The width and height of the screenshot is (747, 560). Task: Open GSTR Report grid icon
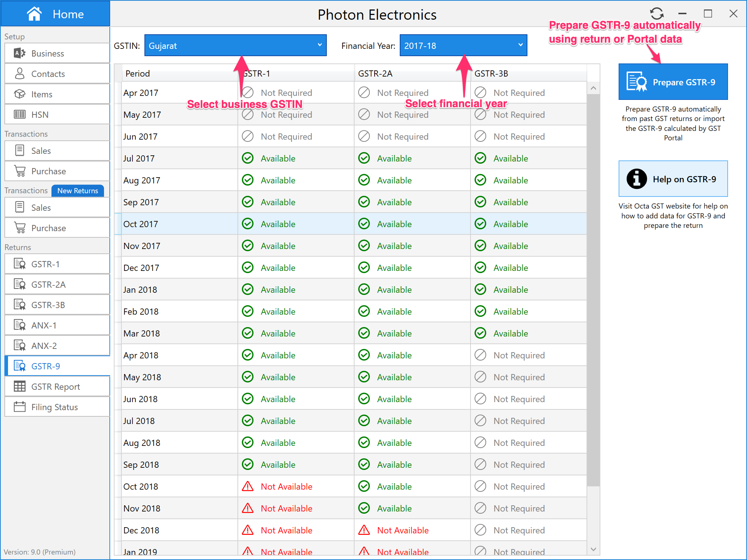point(20,386)
